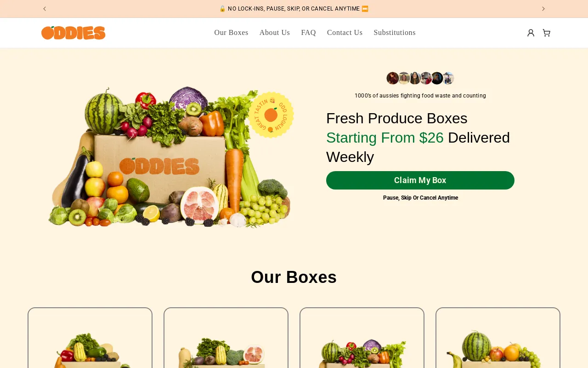
Task: Show previous announcement with left chevron
Action: pos(45,9)
